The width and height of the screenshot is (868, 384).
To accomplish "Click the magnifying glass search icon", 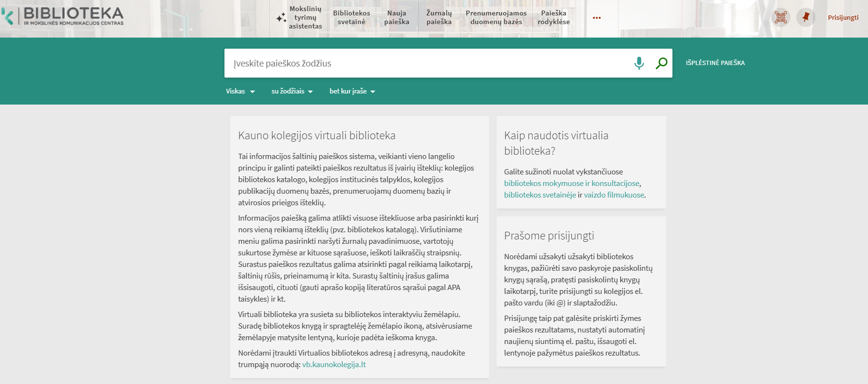I will (x=661, y=63).
